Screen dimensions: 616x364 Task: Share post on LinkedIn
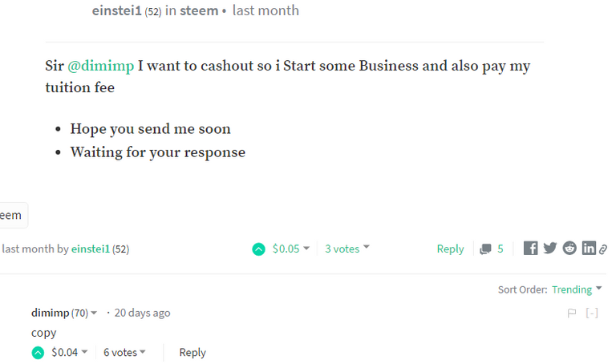coord(589,249)
